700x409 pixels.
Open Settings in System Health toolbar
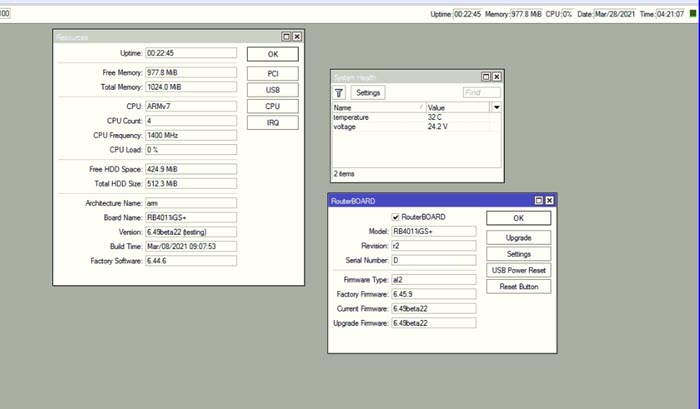coord(369,92)
